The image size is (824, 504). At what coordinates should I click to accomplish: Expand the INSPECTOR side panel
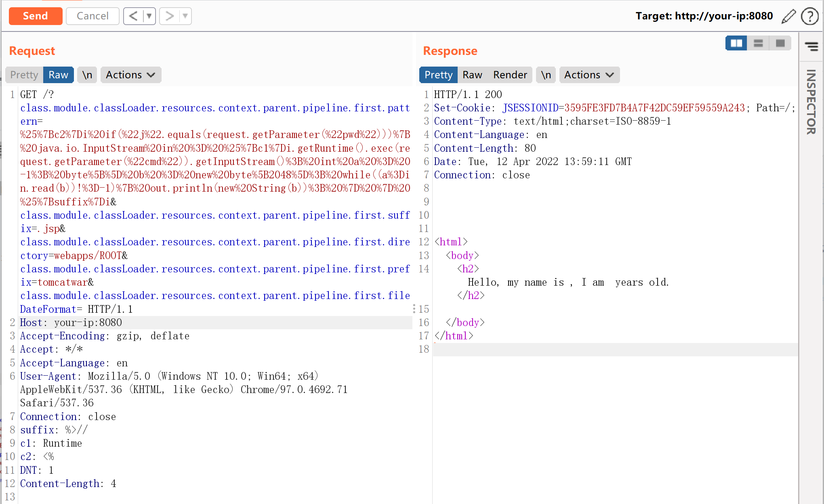811,102
